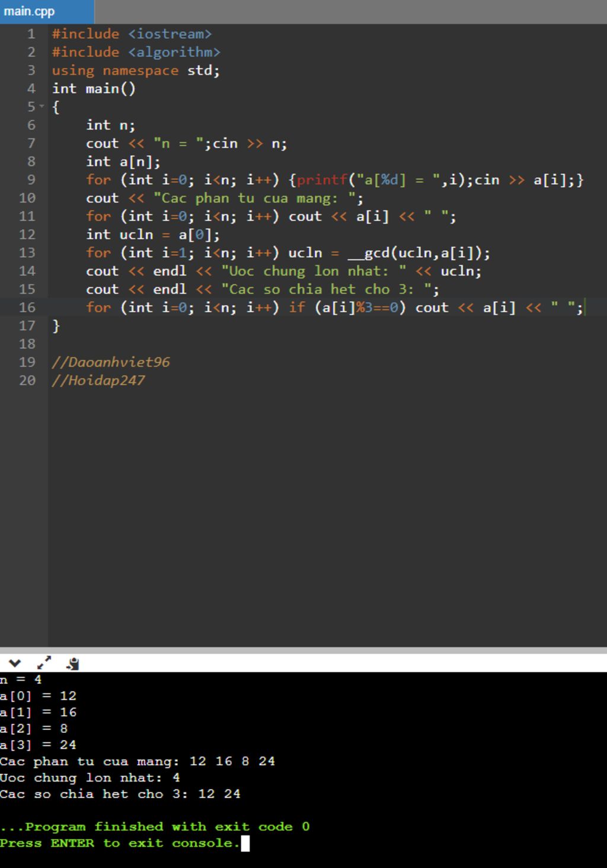Switch to the main.cpp tab
The image size is (607, 868).
pos(47,11)
